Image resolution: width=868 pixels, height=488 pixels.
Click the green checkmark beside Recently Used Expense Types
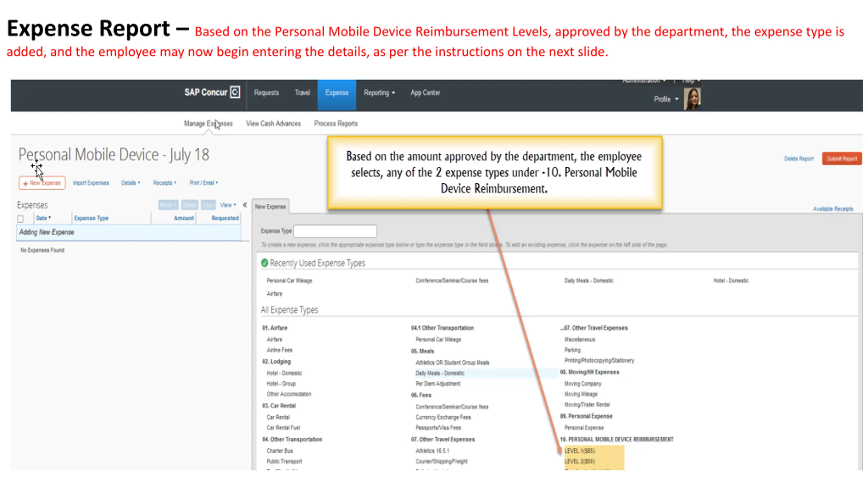click(264, 263)
